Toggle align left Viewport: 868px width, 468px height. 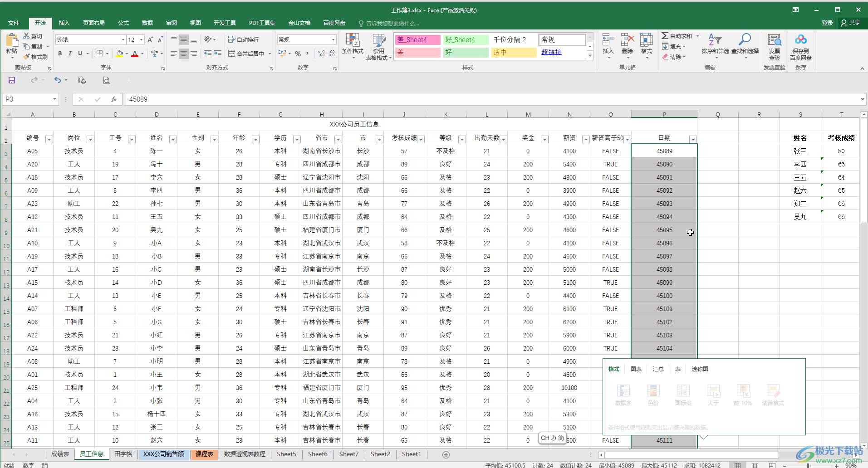(174, 54)
